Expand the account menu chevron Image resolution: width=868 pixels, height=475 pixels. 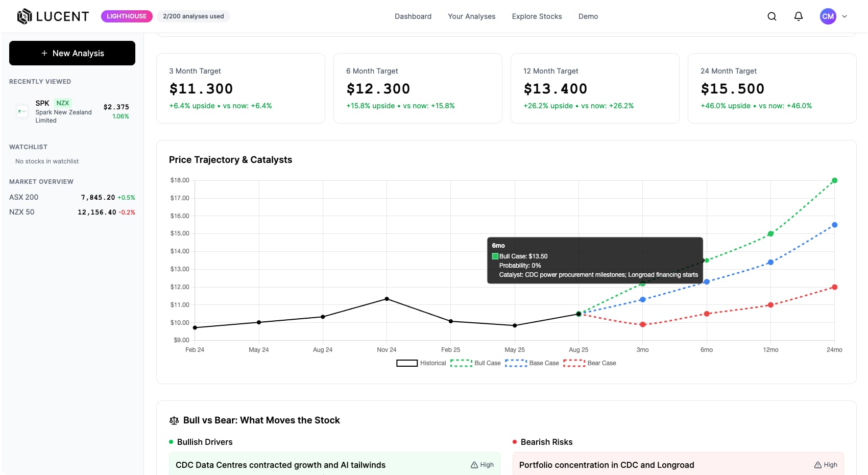tap(845, 16)
